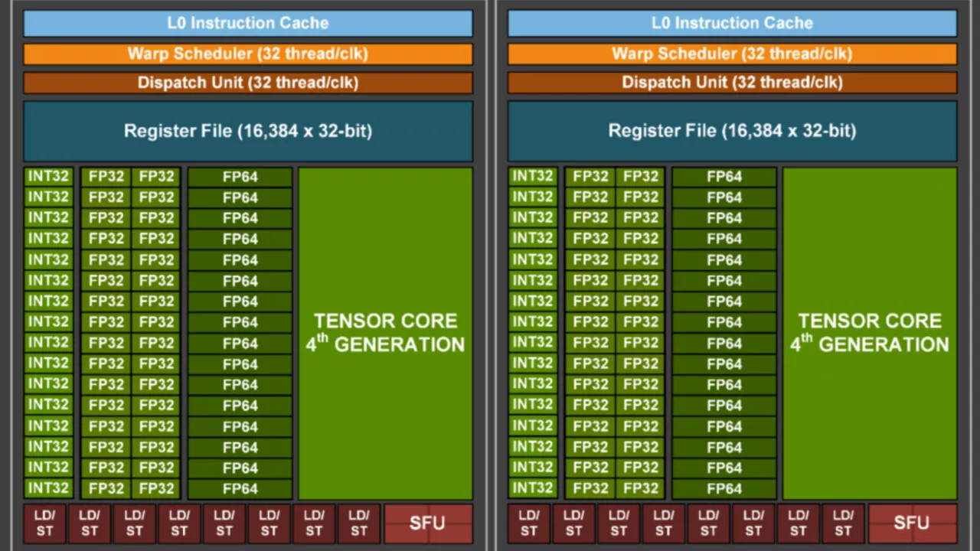Click the LD/ST unit beside the left partition's SFU

358,523
